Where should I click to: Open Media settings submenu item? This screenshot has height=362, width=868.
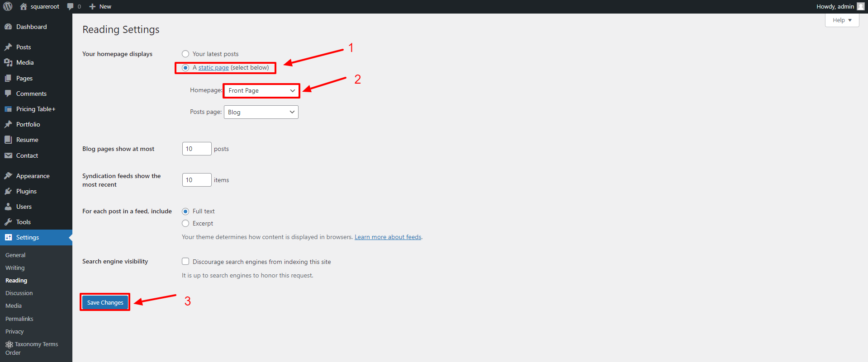(x=14, y=306)
